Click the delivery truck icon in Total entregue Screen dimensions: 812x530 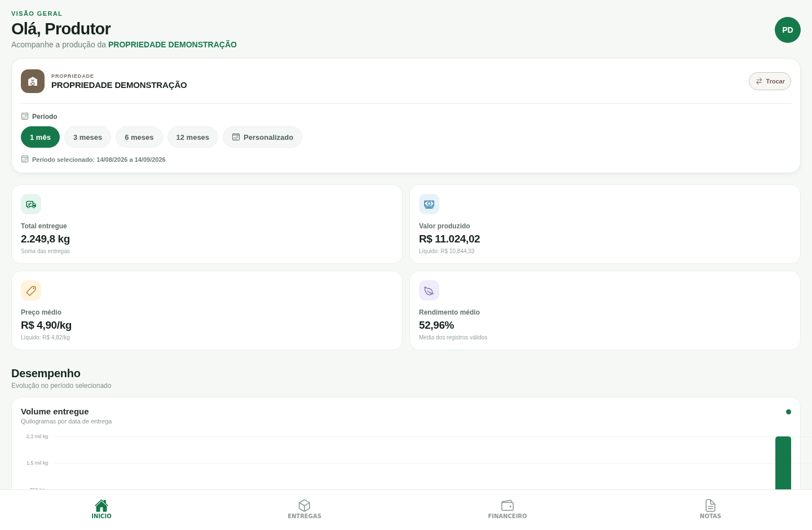[31, 204]
